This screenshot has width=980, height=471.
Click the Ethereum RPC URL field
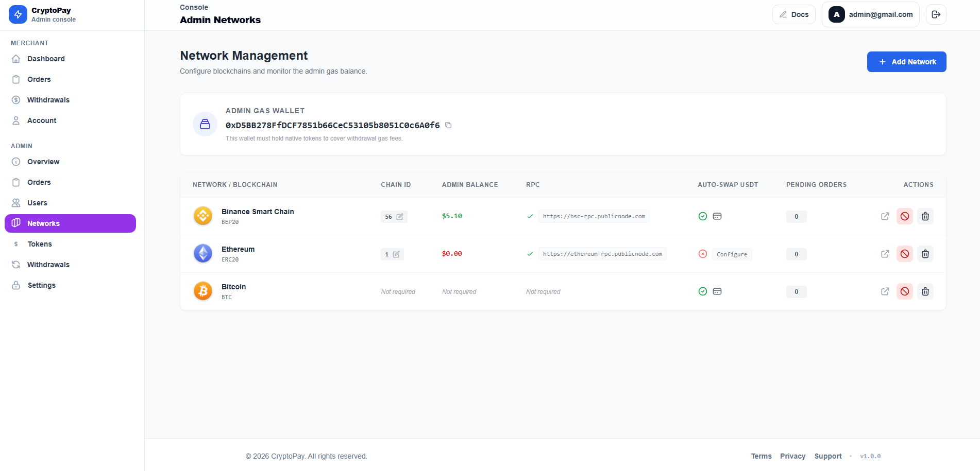(x=602, y=254)
